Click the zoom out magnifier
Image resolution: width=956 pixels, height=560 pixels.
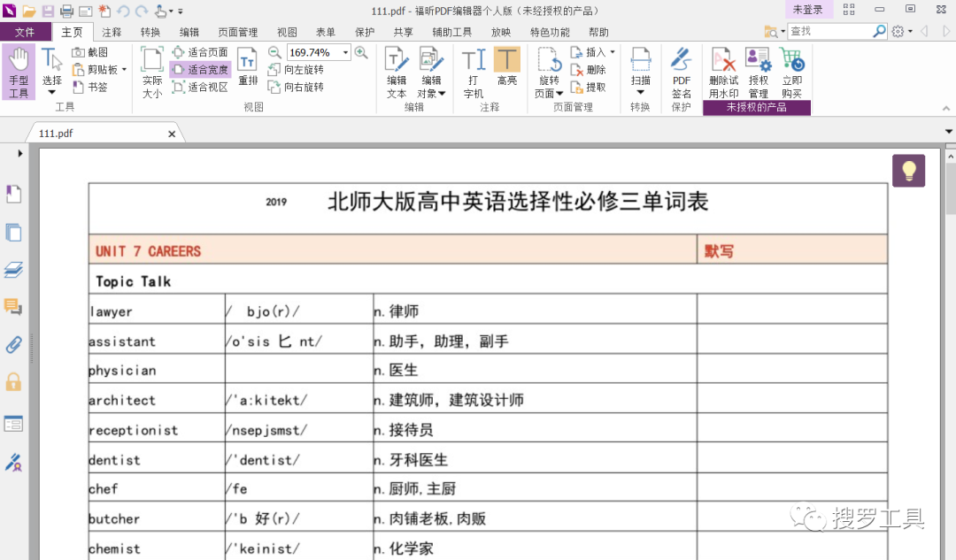tap(275, 52)
